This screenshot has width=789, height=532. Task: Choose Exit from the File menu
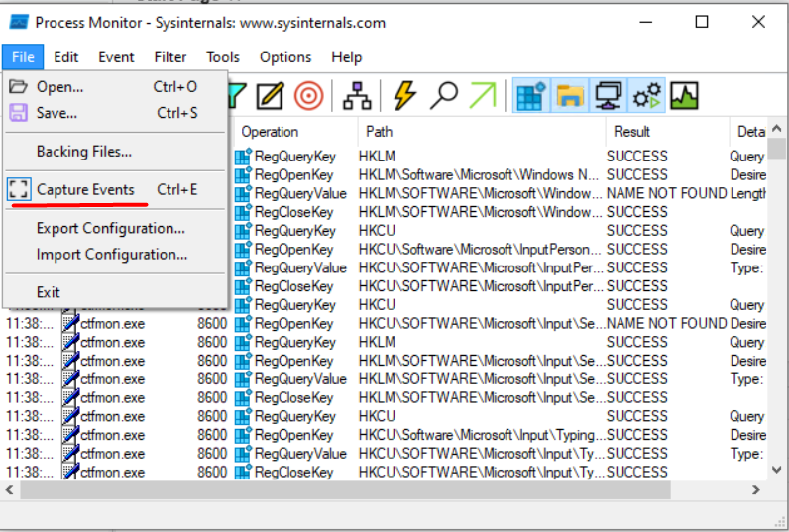[115, 292]
